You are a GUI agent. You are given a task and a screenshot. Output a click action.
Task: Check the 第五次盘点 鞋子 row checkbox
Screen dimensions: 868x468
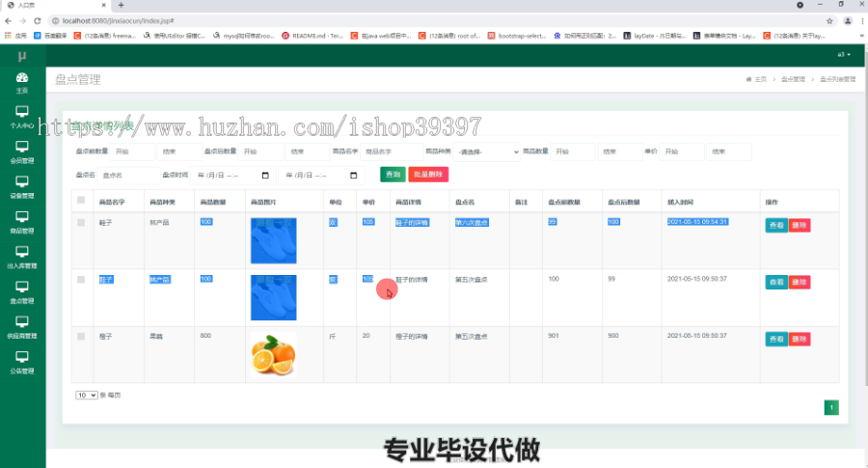click(x=81, y=280)
